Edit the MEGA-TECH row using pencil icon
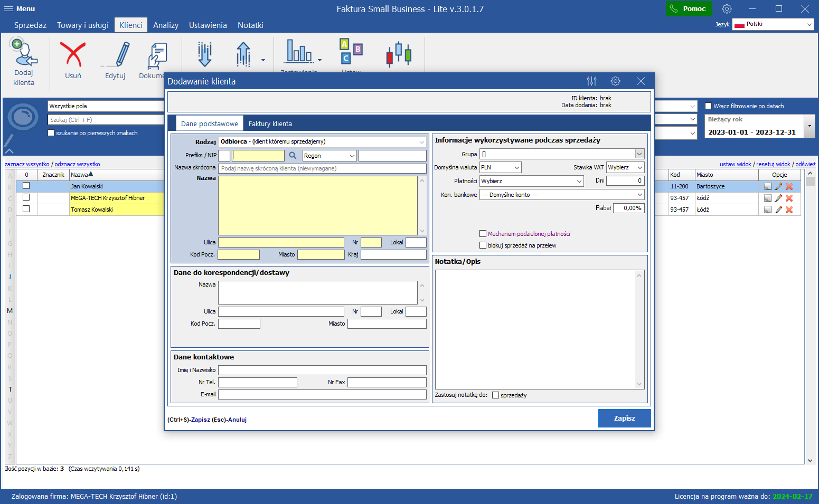Screen dimensions: 819x504 tap(778, 198)
